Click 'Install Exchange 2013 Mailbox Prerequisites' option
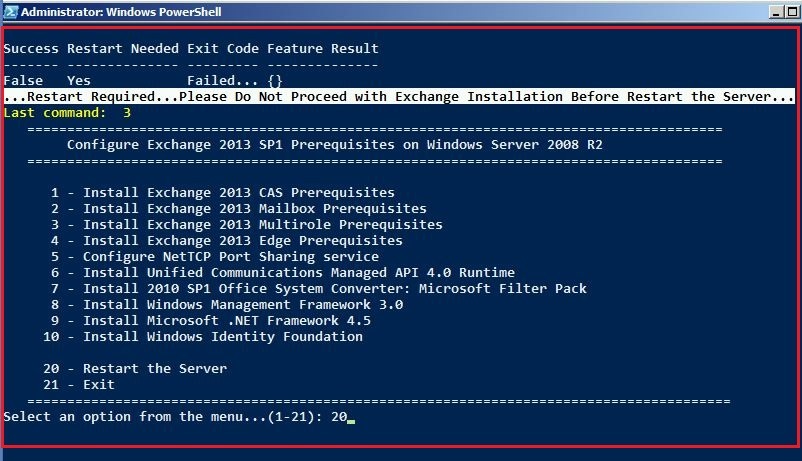Viewport: 802px width, 461px height. 254,208
